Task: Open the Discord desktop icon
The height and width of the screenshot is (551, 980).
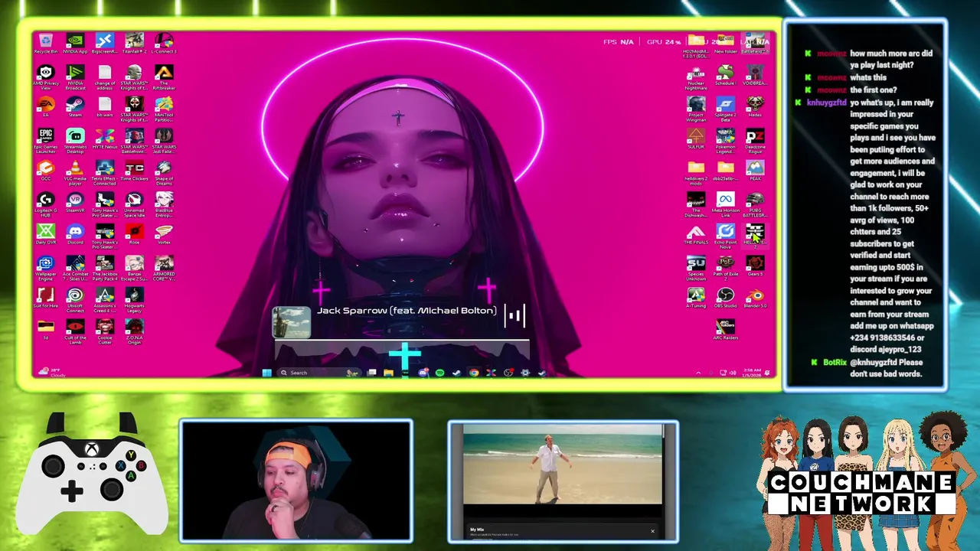Action: click(x=75, y=234)
